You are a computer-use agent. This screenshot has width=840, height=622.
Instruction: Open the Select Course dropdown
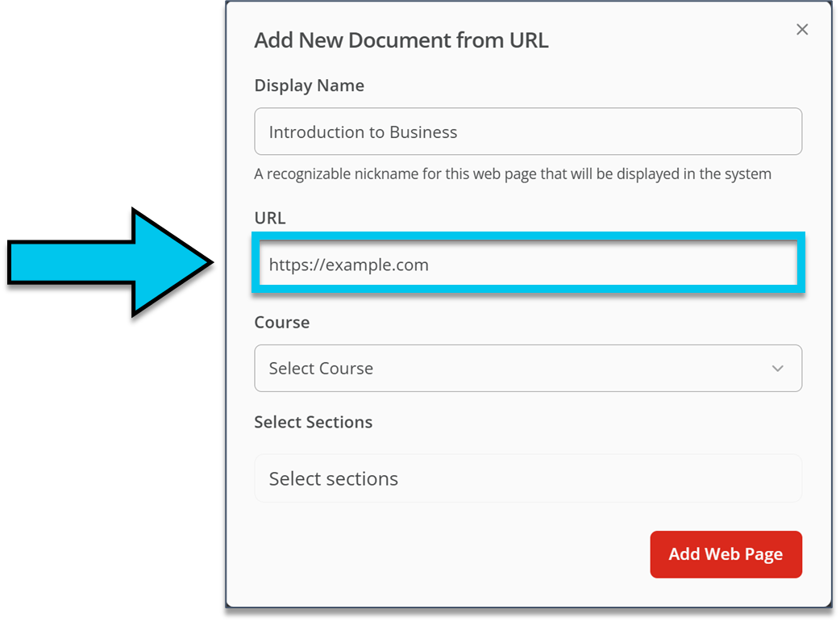(528, 369)
